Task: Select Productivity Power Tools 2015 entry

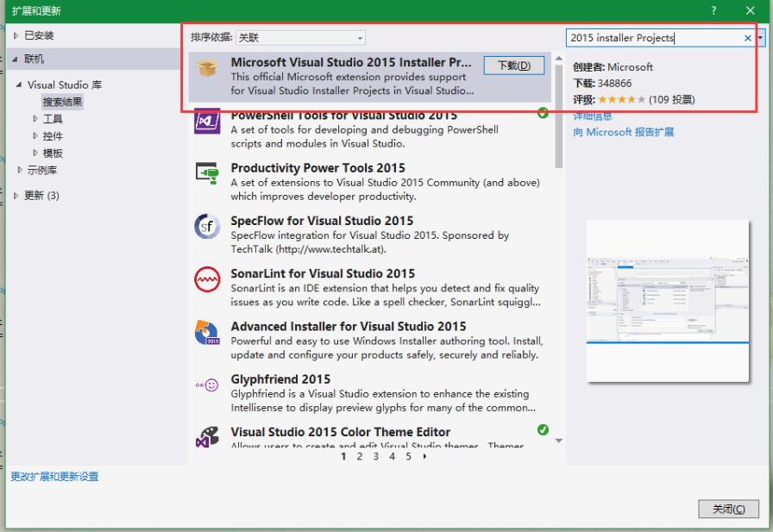Action: coord(370,182)
